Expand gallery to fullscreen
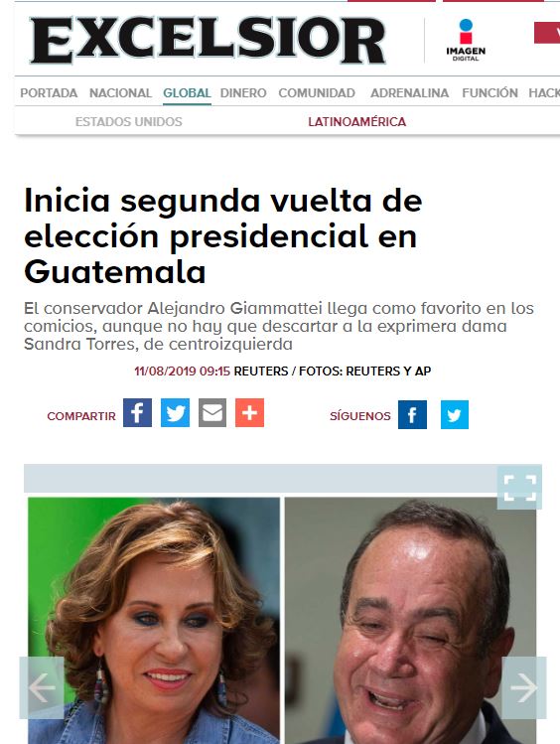Image resolution: width=560 pixels, height=744 pixels. tap(519, 488)
